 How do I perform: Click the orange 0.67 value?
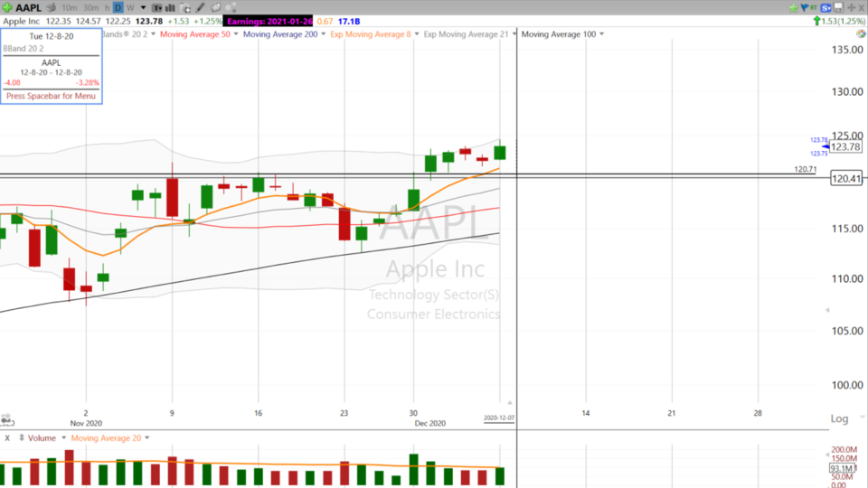point(325,21)
